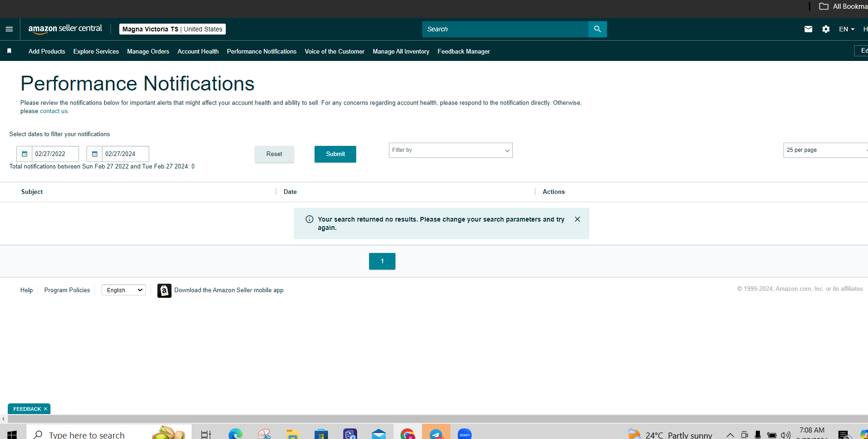Click the volume speaker tray icon
868x439 pixels.
tap(785, 435)
